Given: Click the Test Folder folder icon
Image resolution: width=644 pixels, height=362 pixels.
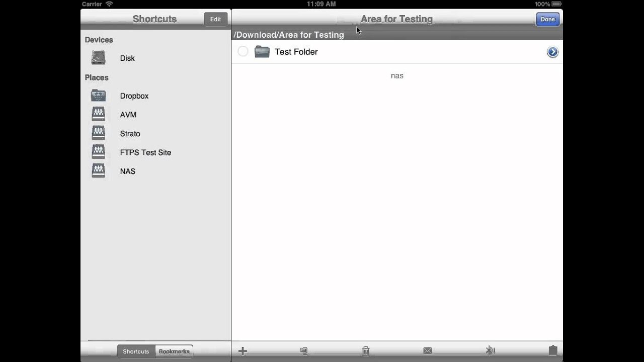Looking at the screenshot, I should pos(262,51).
